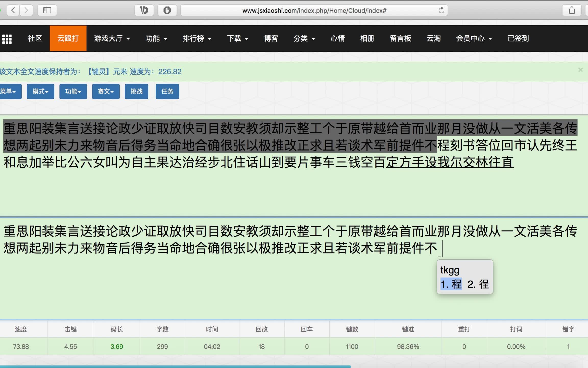Click the typing progress bar at bottom

(x=176, y=366)
